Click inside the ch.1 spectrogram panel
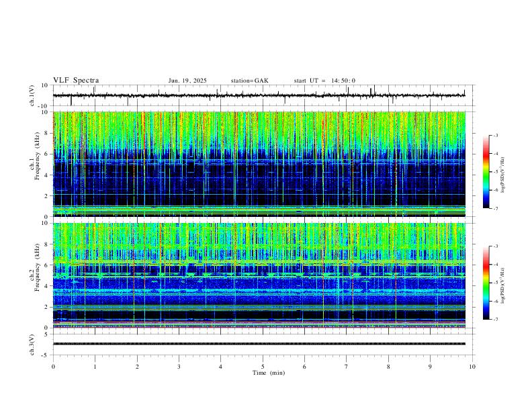This screenshot has width=532, height=411. point(259,164)
